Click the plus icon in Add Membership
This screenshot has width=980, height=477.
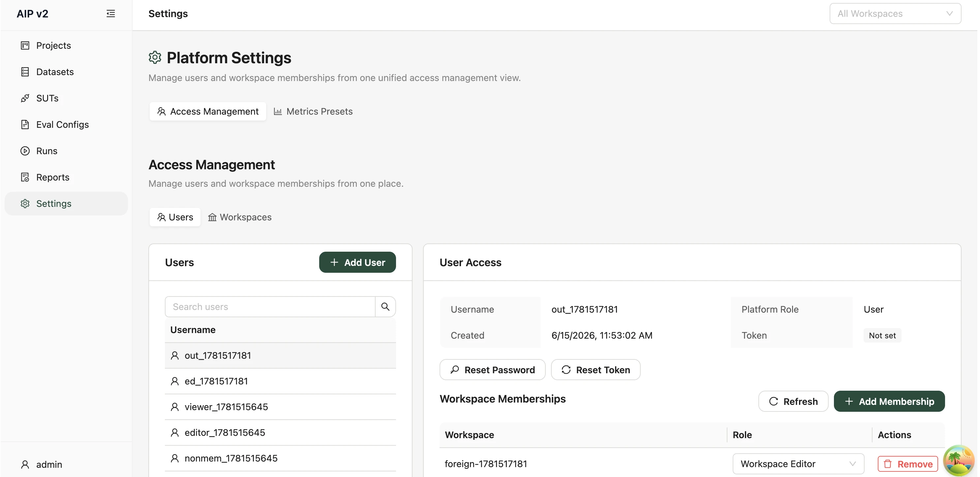[x=849, y=401]
